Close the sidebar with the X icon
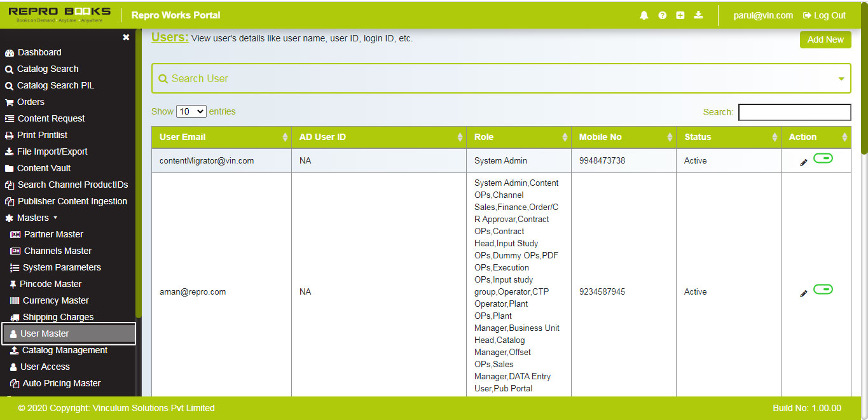Screen dimensions: 868x420 [126, 38]
